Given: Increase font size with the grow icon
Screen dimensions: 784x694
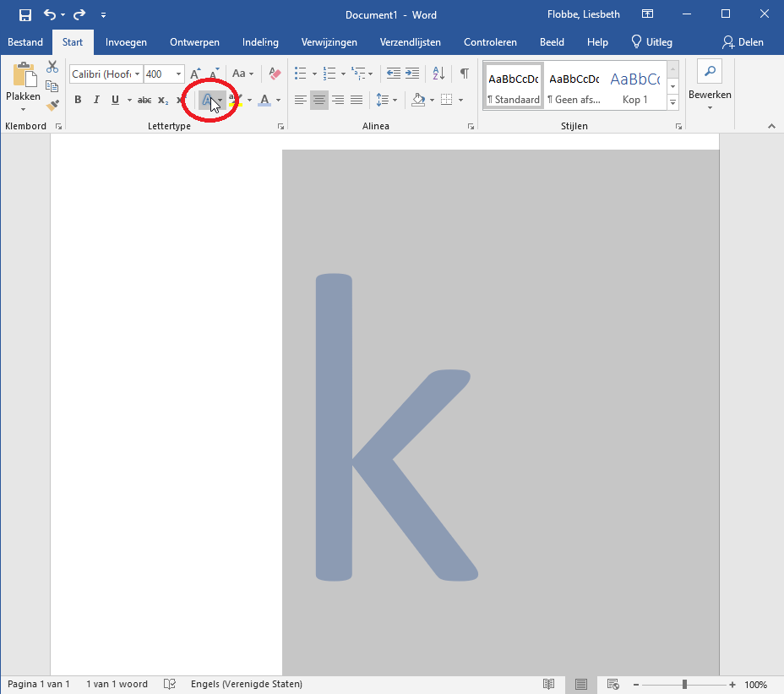Looking at the screenshot, I should coord(195,74).
